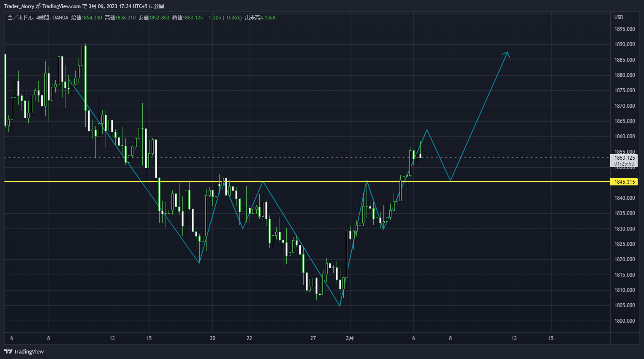
Task: Click the 3月 month label on time axis
Action: pos(350,338)
